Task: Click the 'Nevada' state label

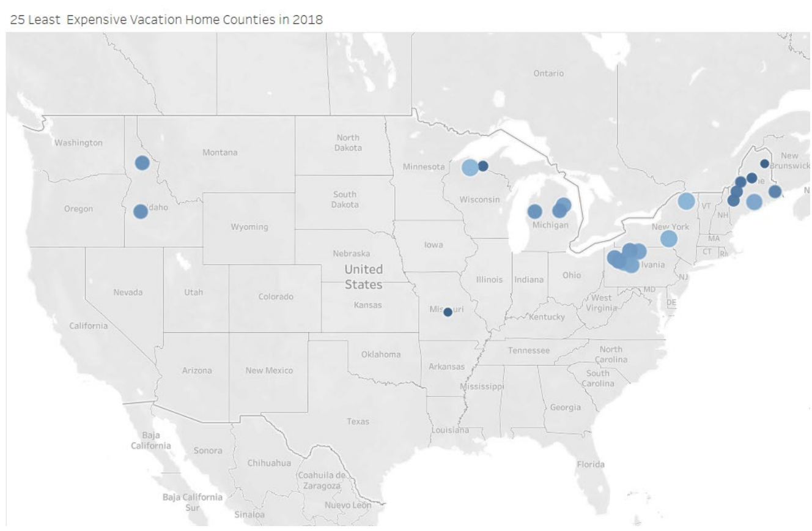Action: coord(128,292)
